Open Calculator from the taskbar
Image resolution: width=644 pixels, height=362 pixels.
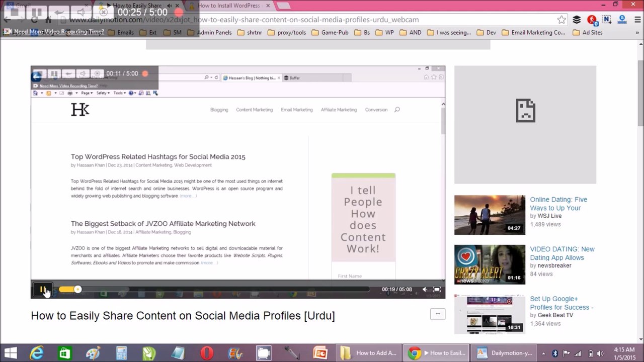tap(121, 353)
